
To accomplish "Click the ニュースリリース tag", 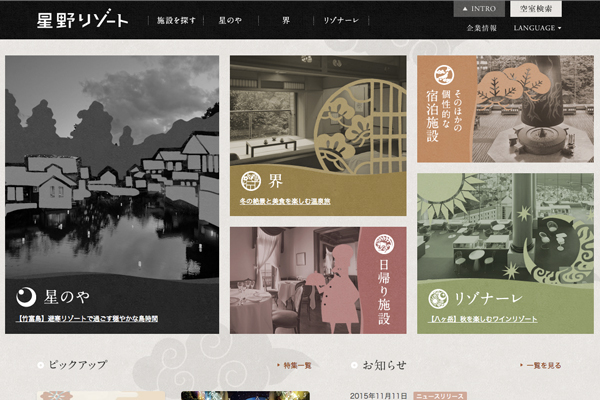I will [x=440, y=396].
